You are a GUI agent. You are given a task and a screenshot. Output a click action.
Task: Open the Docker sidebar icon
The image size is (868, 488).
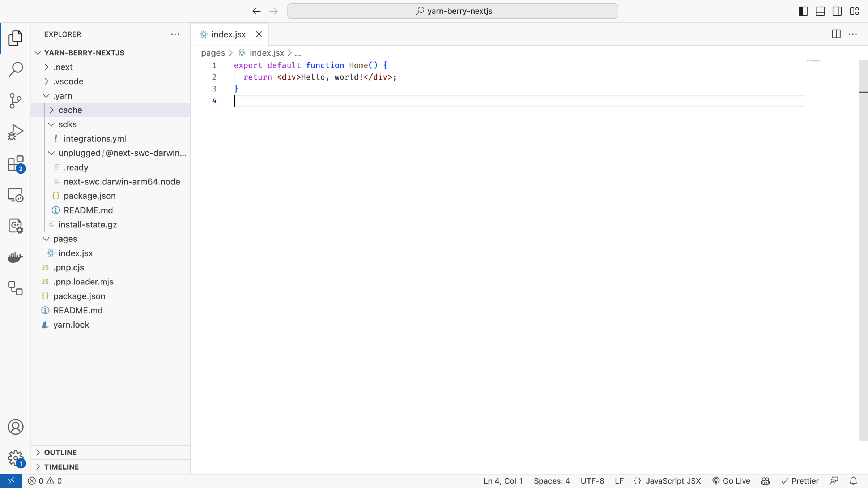coord(15,257)
